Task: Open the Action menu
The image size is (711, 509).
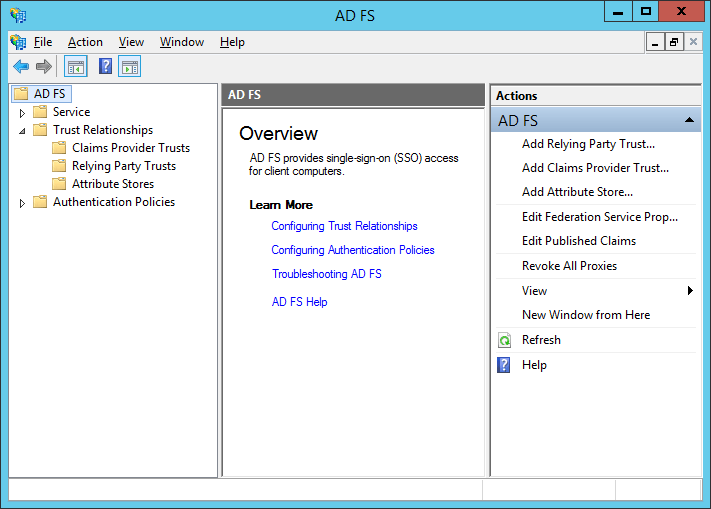Action: point(85,42)
